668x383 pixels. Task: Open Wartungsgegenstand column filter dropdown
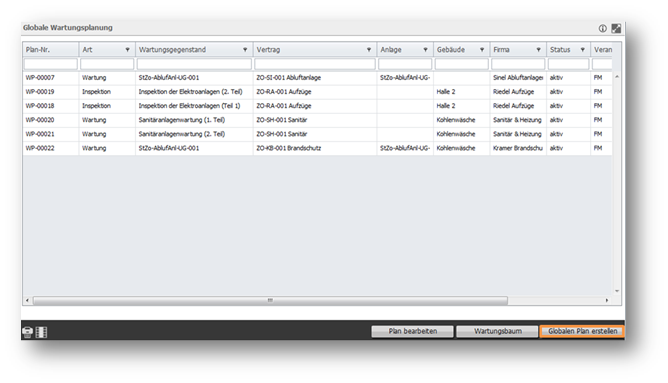(x=245, y=50)
